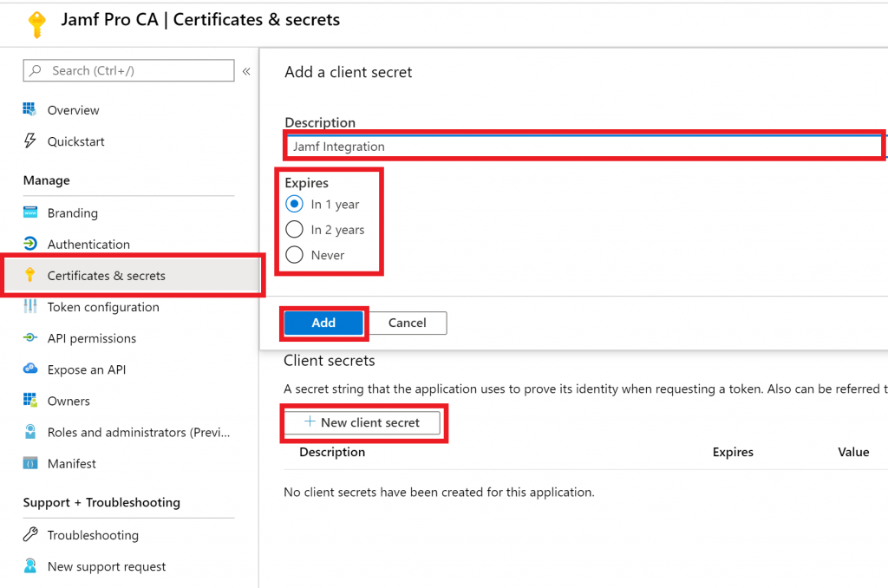The image size is (888, 588).
Task: Click the Authentication icon in sidebar
Action: (x=30, y=245)
